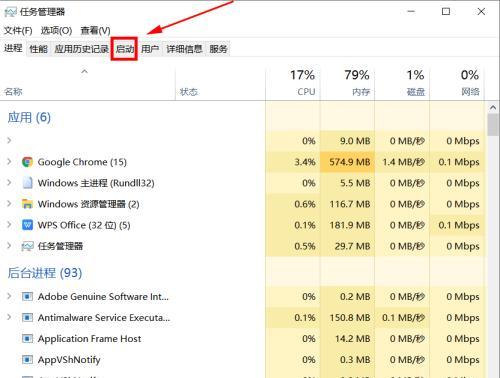
Task: Click the 0.6% CPU cell for 资源管理器
Action: pos(293,204)
